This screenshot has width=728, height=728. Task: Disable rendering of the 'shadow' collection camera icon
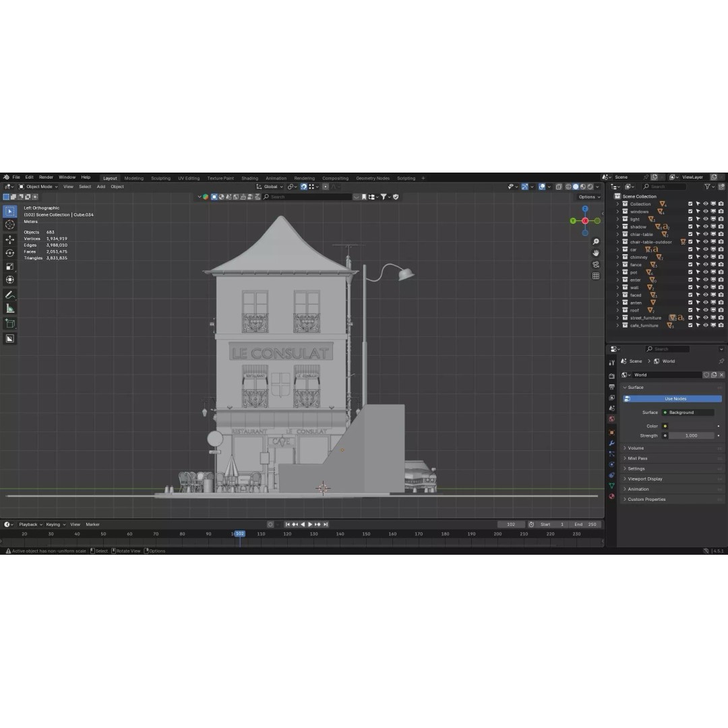coord(721,226)
